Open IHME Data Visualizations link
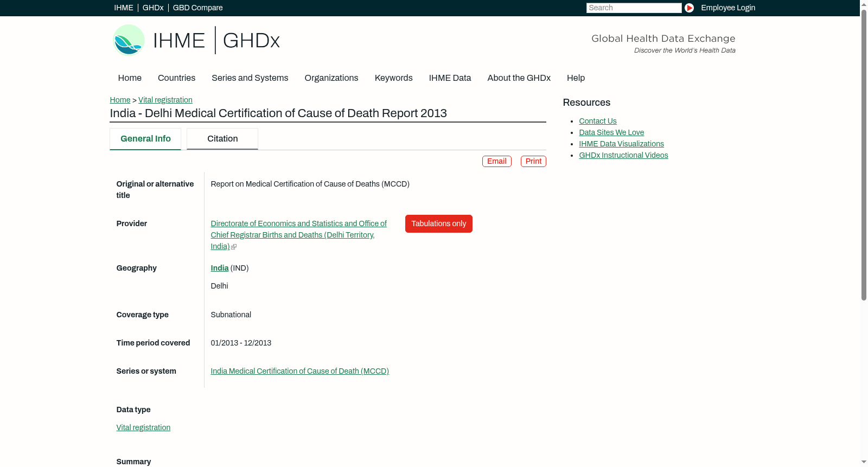Screen dimensions: 868x467 point(621,144)
